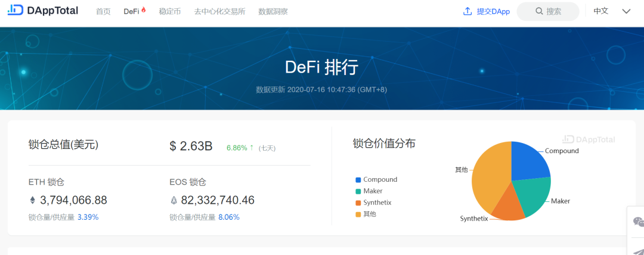The height and width of the screenshot is (255, 644).
Task: Click the DeFi flame hot icon
Action: tap(143, 10)
